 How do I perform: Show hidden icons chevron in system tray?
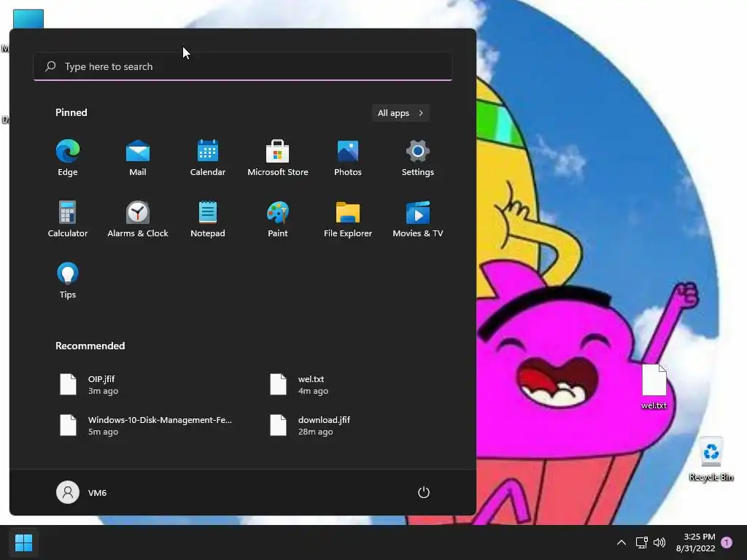point(622,542)
